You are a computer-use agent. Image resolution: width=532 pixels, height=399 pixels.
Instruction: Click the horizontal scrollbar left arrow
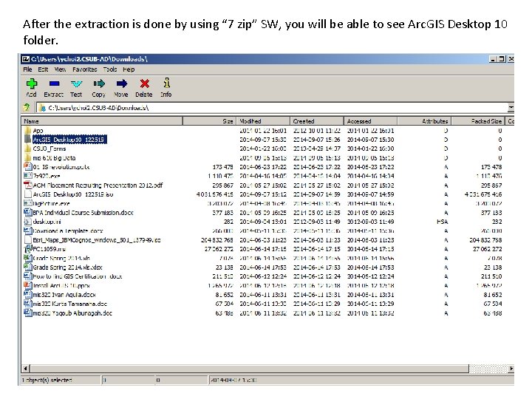pyautogui.click(x=26, y=368)
